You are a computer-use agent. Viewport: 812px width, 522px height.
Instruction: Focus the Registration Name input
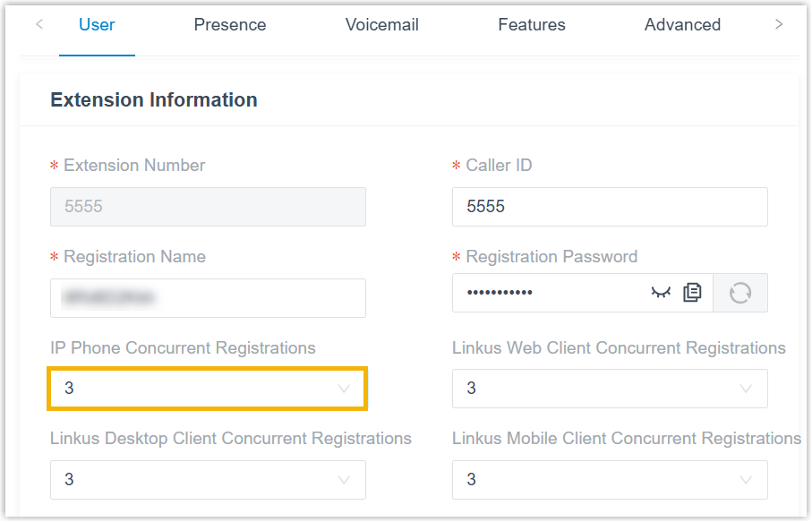tap(208, 298)
